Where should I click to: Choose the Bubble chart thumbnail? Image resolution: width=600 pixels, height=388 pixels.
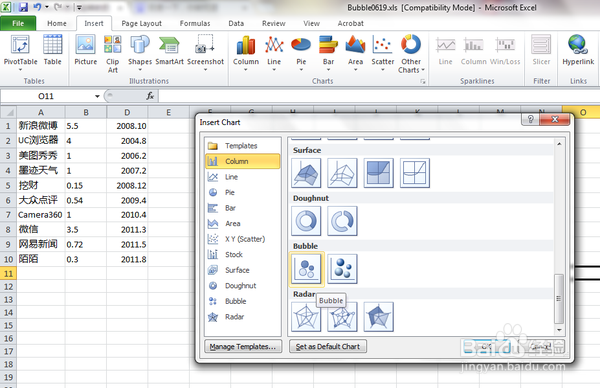[306, 269]
